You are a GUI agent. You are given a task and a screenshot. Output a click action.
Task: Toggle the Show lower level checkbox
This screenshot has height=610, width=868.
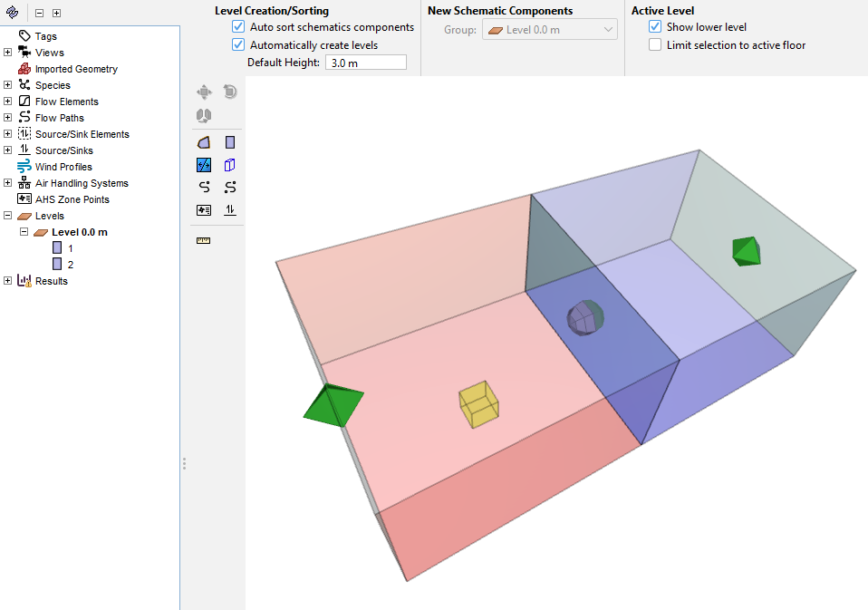pos(655,27)
